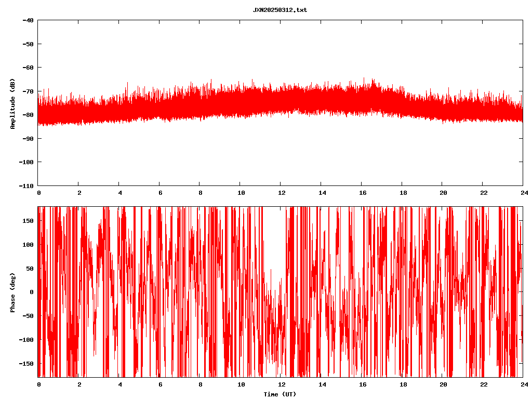Click hour 16 tick under Amplitude plot

pyautogui.click(x=362, y=193)
